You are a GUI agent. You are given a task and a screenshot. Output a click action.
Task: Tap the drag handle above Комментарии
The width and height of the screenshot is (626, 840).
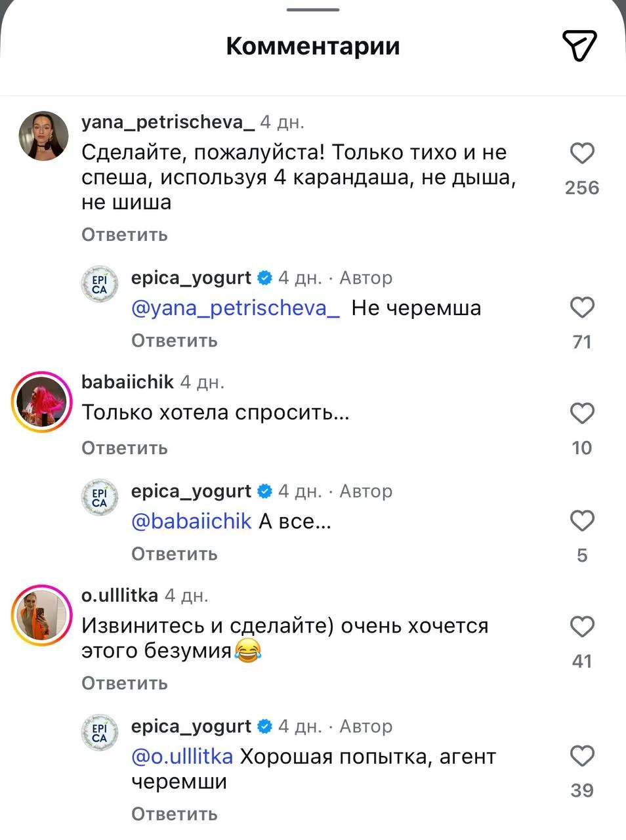(x=313, y=10)
